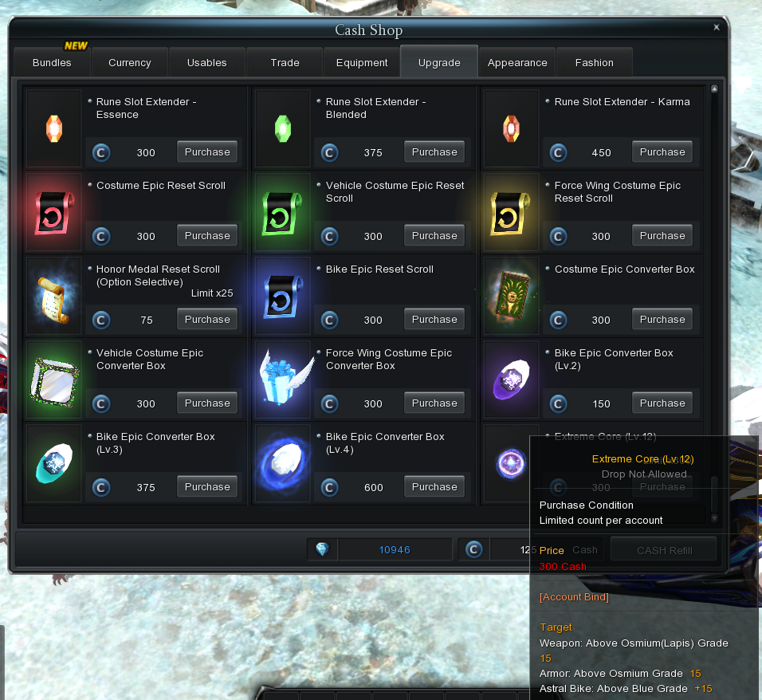Click the Rune Slot Extender - Essence icon

point(54,128)
